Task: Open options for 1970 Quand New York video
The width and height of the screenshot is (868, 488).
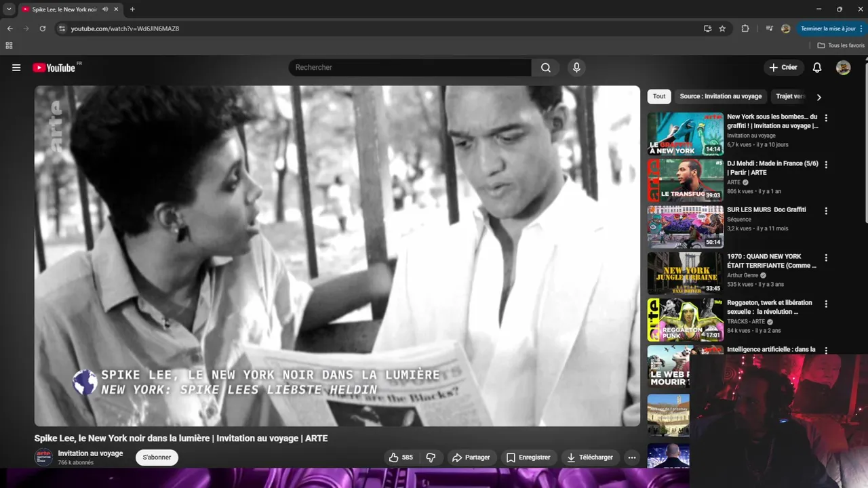Action: click(x=826, y=258)
